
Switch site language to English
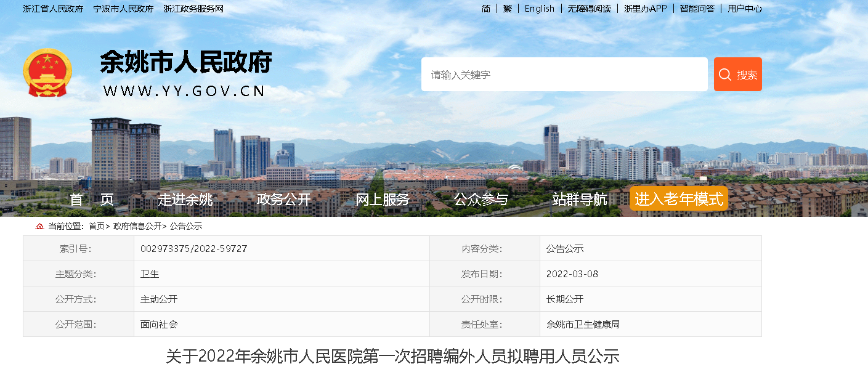(540, 9)
